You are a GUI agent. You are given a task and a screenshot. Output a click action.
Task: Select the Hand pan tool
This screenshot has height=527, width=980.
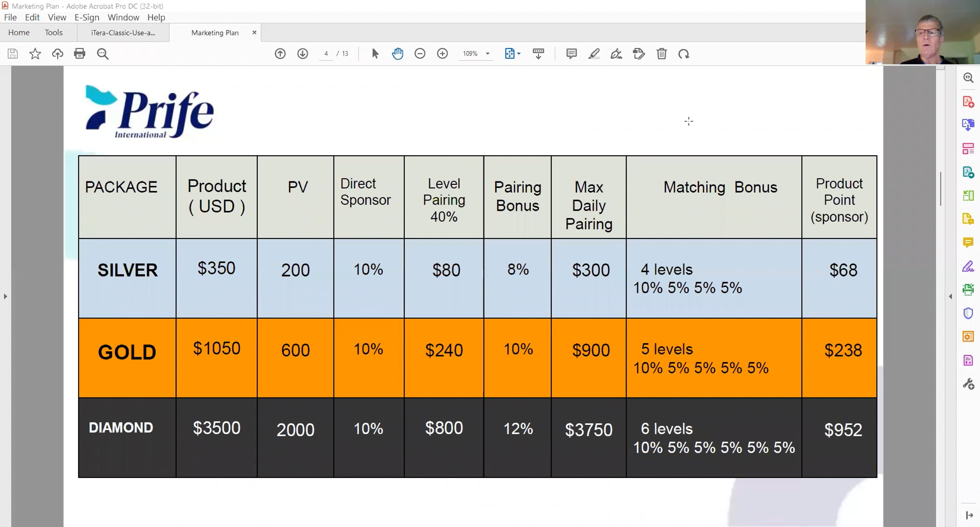[397, 54]
